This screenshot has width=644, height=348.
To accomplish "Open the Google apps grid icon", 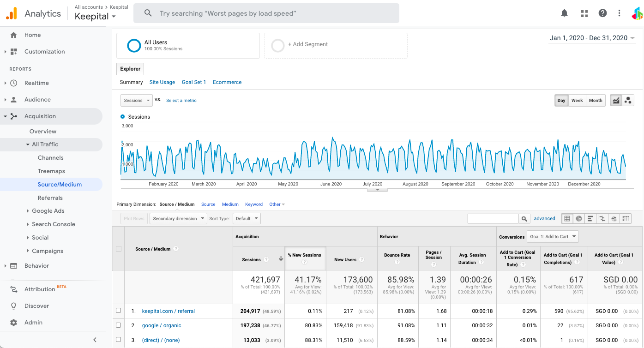I will tap(584, 13).
